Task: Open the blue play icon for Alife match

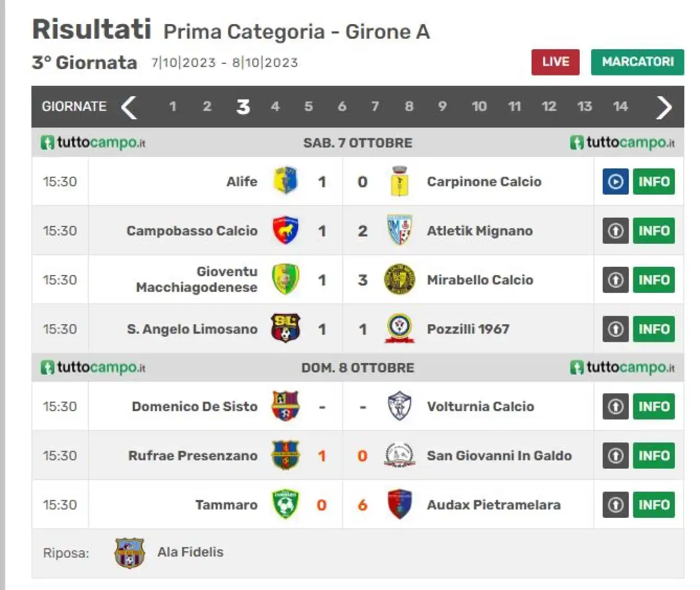Action: [x=615, y=182]
